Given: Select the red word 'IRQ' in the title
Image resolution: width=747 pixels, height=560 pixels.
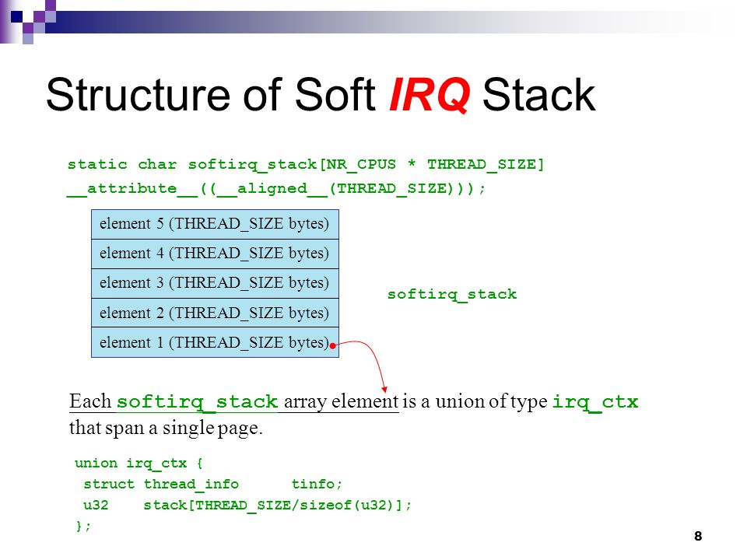Looking at the screenshot, I should (430, 95).
